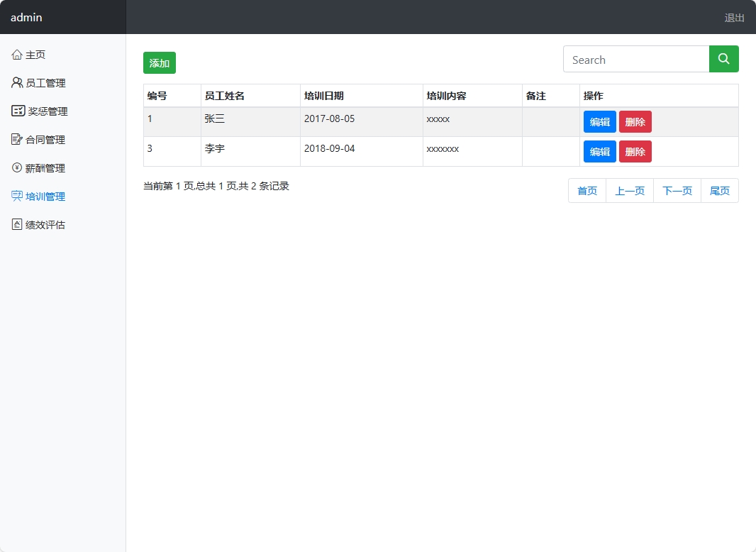The width and height of the screenshot is (756, 552).
Task: Click the 下一页 pagination link
Action: (x=676, y=190)
